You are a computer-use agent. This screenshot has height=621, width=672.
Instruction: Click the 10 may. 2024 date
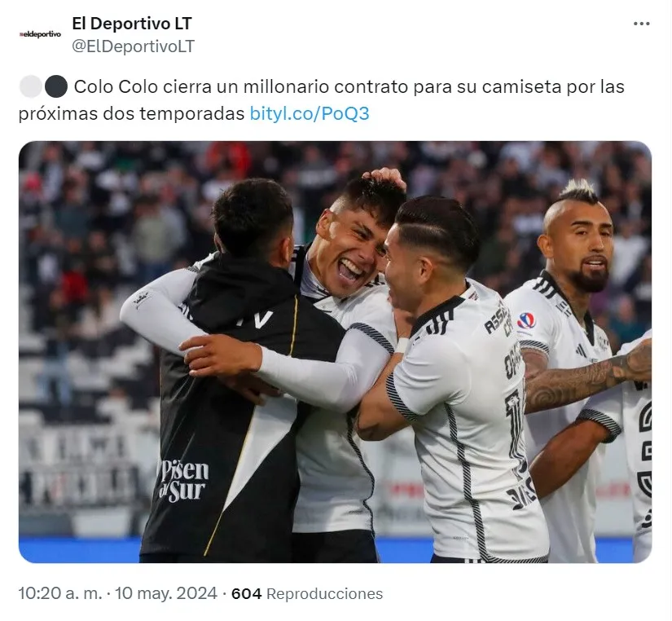point(166,593)
